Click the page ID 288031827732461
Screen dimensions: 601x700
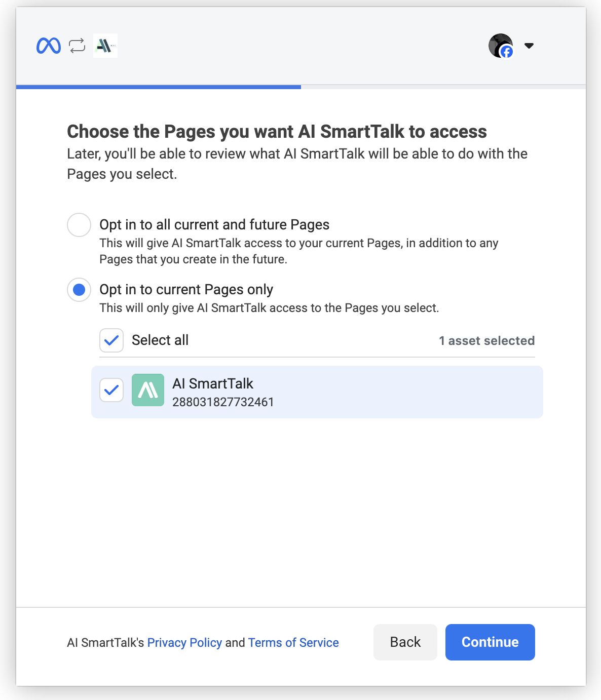tap(223, 402)
